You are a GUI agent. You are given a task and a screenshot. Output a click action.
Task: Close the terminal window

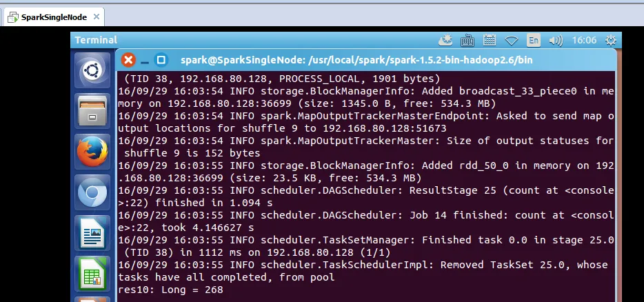[x=128, y=60]
